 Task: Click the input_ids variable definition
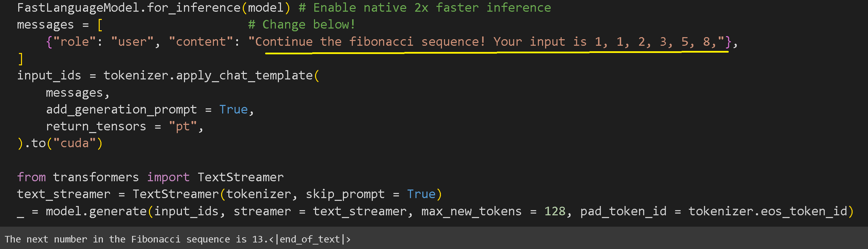[49, 76]
